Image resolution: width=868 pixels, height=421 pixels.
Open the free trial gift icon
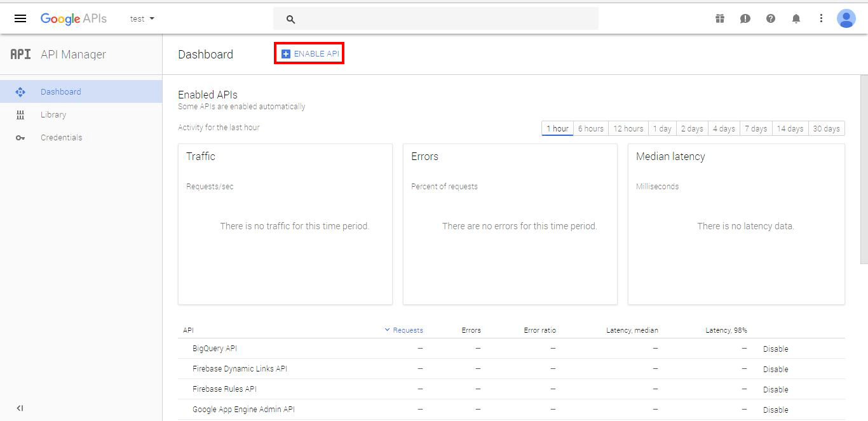point(720,18)
